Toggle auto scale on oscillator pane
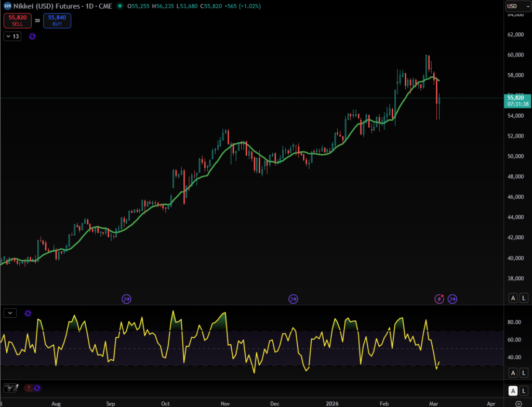532x407 pixels. 513,373
